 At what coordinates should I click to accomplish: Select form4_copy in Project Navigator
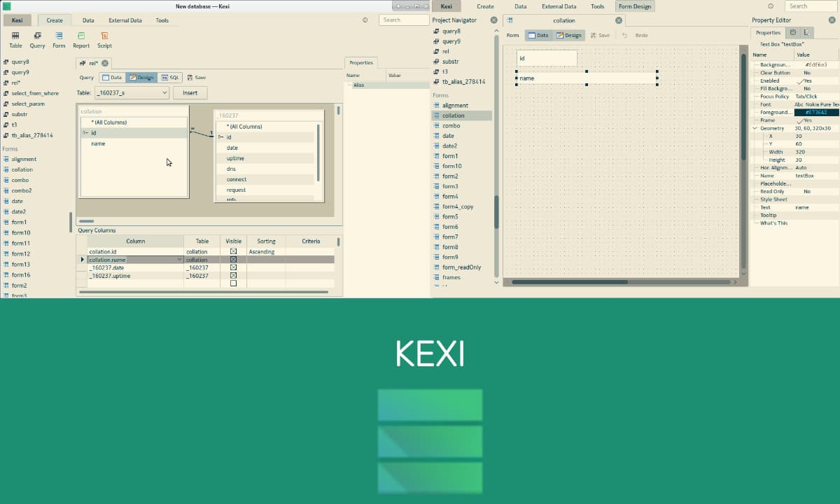click(x=458, y=206)
